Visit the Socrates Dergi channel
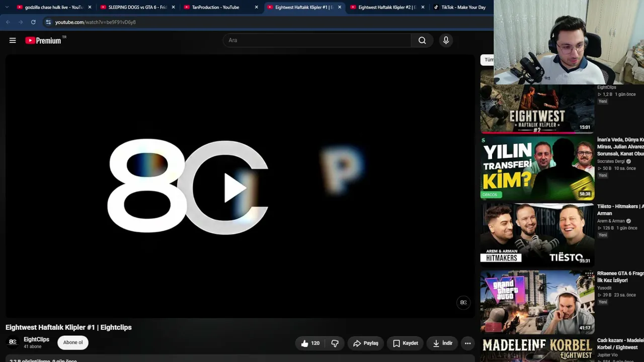This screenshot has height=362, width=644. pos(611,161)
